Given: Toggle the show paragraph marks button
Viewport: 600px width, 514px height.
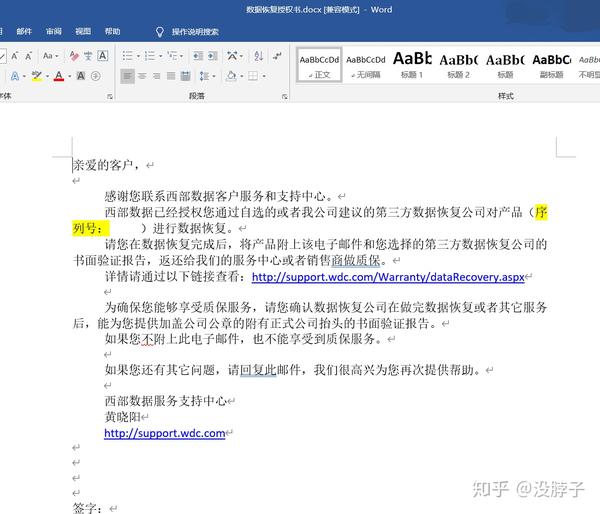Looking at the screenshot, I should [277, 56].
